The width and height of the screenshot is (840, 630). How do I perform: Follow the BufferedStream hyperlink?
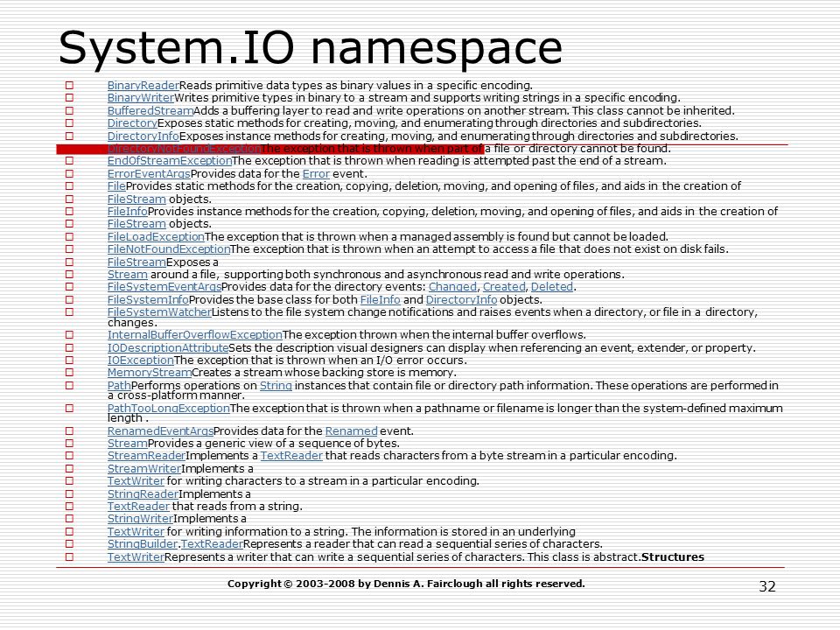(150, 111)
